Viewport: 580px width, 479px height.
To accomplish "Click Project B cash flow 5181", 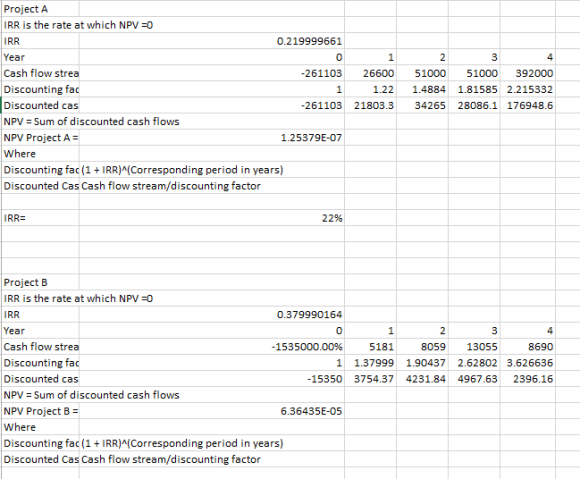I will 370,347.
